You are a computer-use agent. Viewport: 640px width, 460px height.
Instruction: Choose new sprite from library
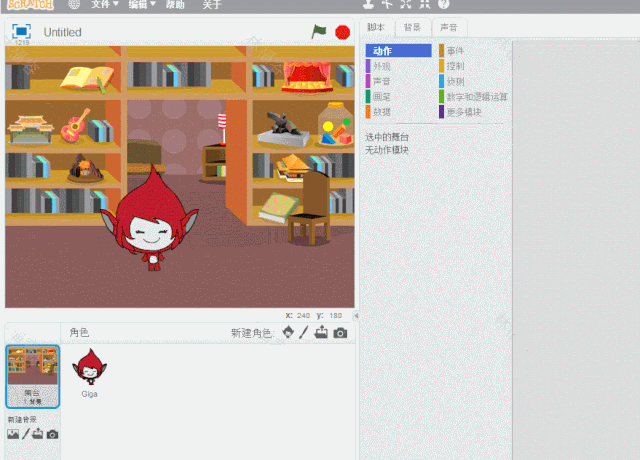tap(289, 332)
